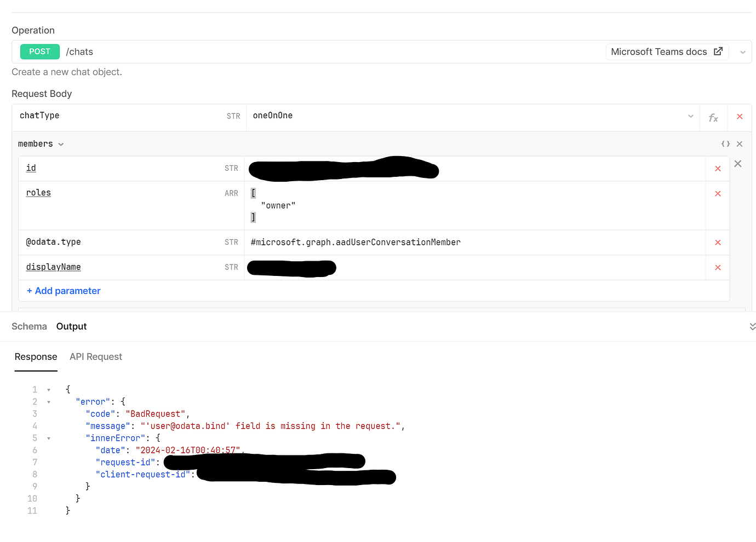Screen dimensions: 756x542
Task: Open Microsoft Teams docs
Action: [x=658, y=51]
